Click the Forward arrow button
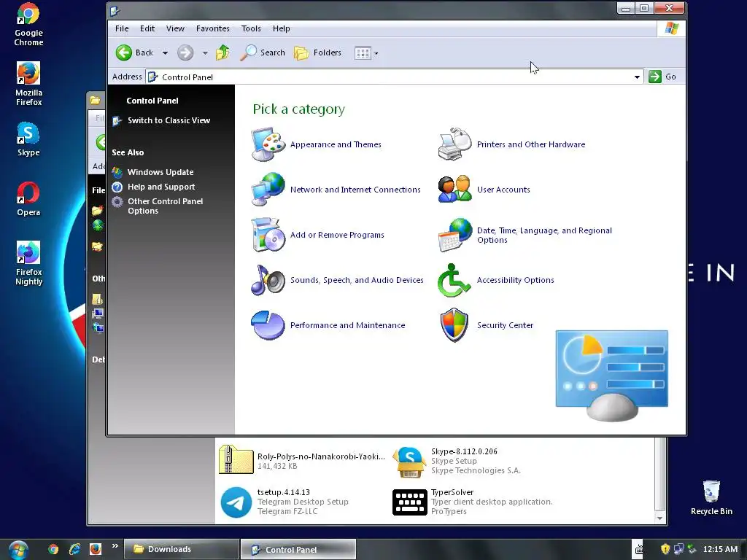Screen dimensions: 747x560 (185, 52)
